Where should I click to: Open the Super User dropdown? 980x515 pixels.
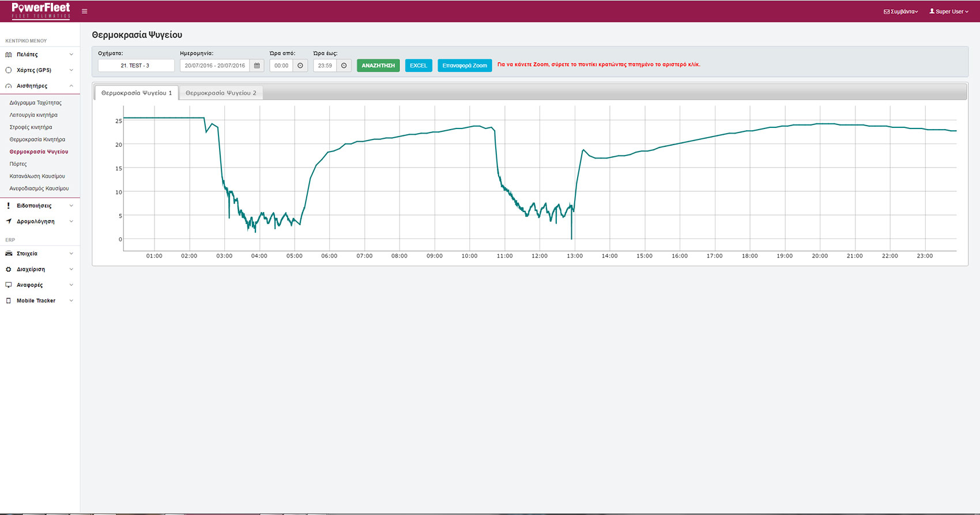949,12
